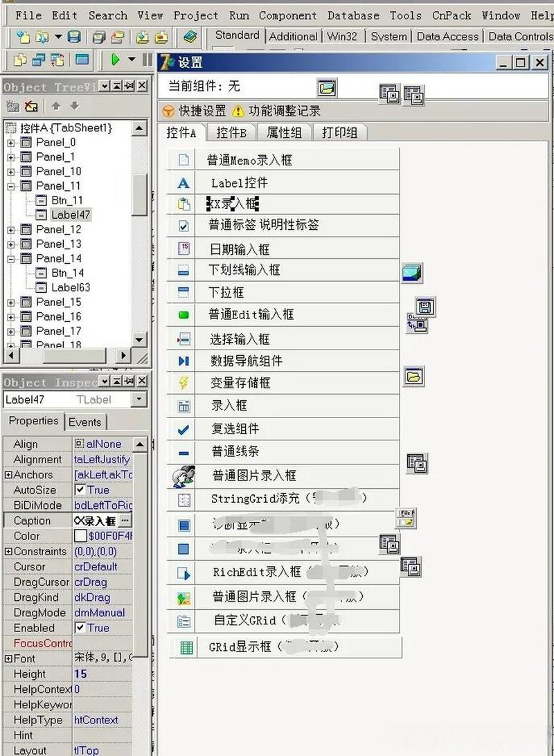Click the 功能调整记录 button
The image size is (554, 756).
276,111
